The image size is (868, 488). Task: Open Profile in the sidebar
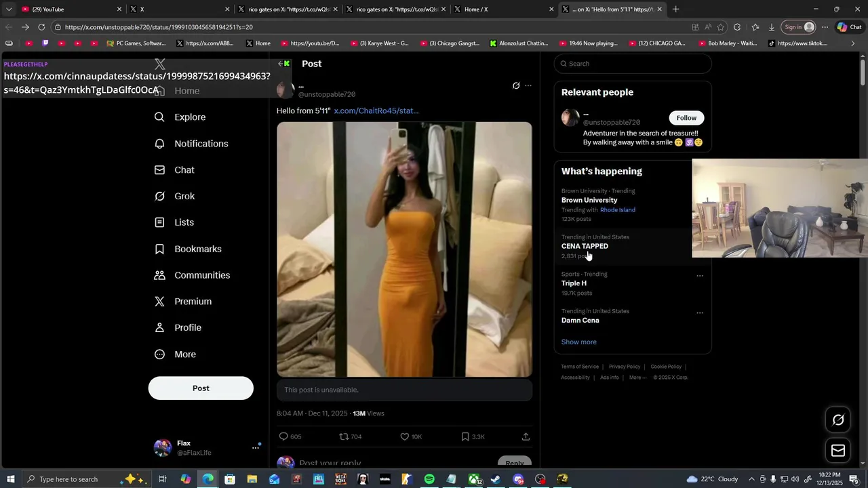(x=178, y=328)
